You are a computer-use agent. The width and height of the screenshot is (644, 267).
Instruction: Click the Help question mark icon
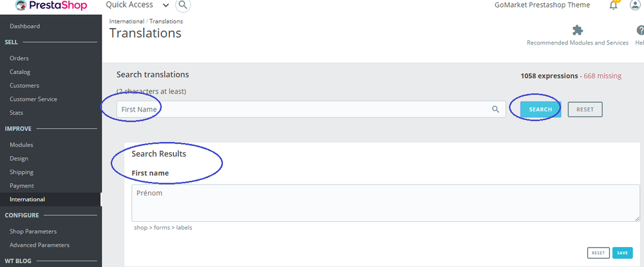639,30
